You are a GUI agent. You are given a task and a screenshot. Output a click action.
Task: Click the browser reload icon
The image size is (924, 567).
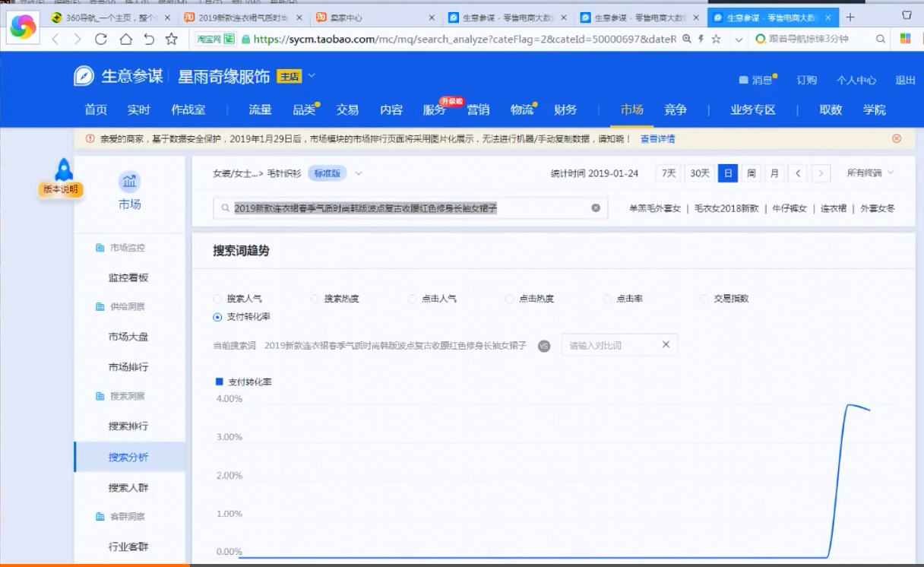(x=101, y=39)
